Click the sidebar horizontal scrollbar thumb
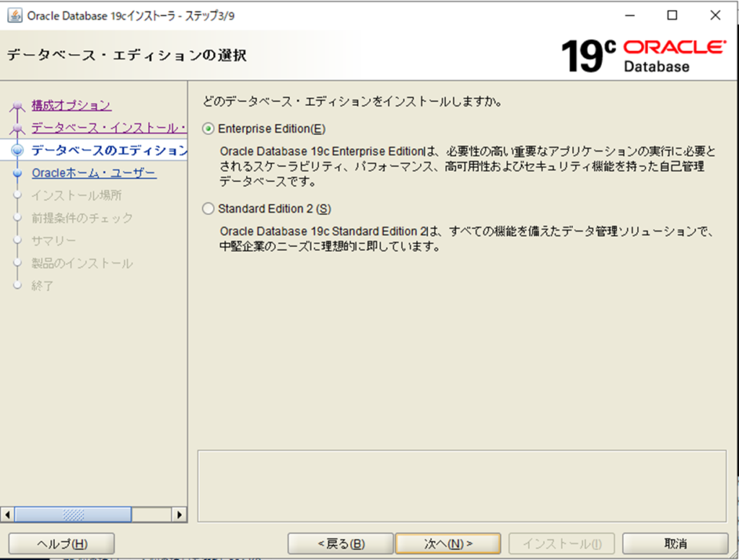The height and width of the screenshot is (560, 739). pos(72,515)
